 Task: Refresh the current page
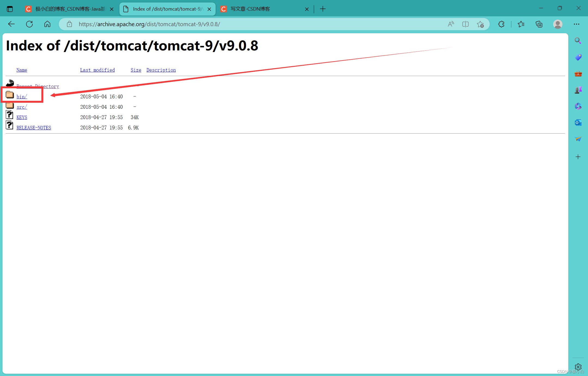[29, 24]
